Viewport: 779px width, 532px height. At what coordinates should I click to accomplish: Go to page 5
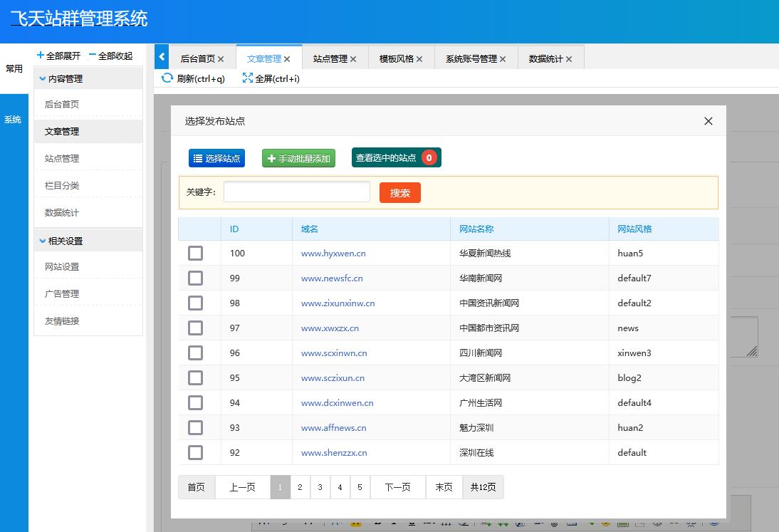tap(360, 487)
